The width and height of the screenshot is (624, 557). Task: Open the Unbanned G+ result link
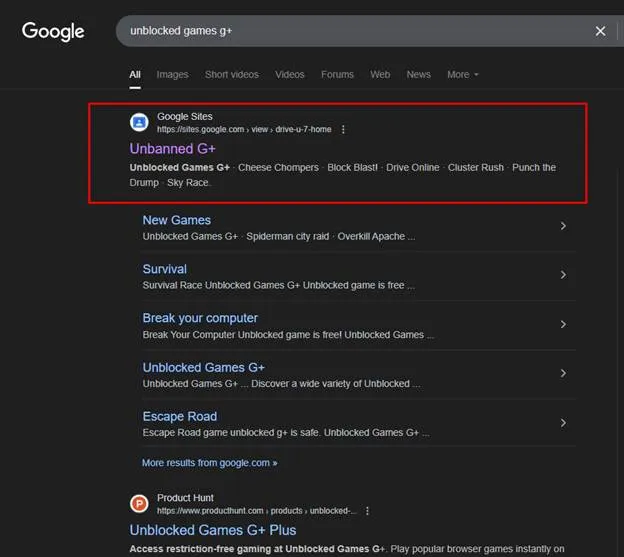tap(172, 149)
